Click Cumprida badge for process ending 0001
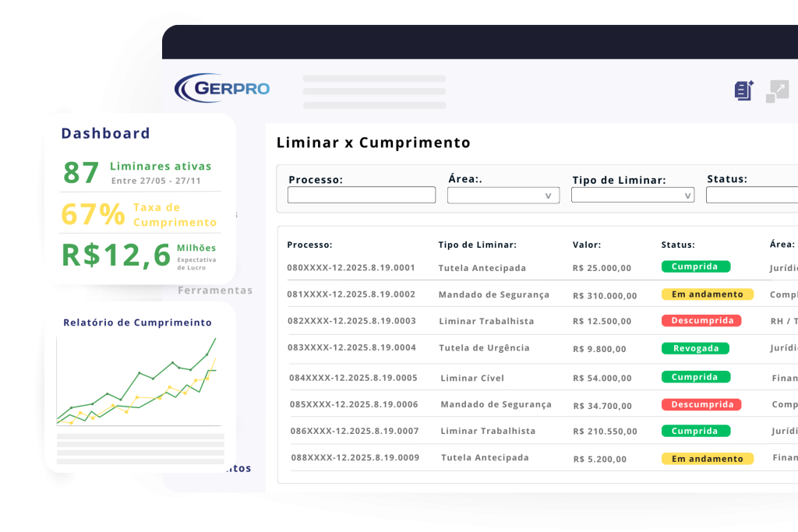The width and height of the screenshot is (798, 532). click(x=695, y=266)
